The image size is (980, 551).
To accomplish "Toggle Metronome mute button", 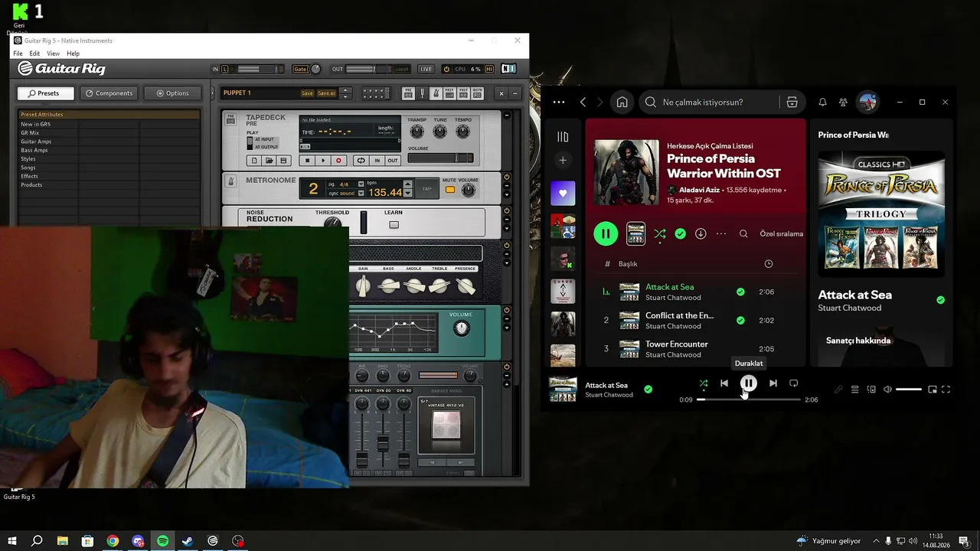I will (x=450, y=190).
